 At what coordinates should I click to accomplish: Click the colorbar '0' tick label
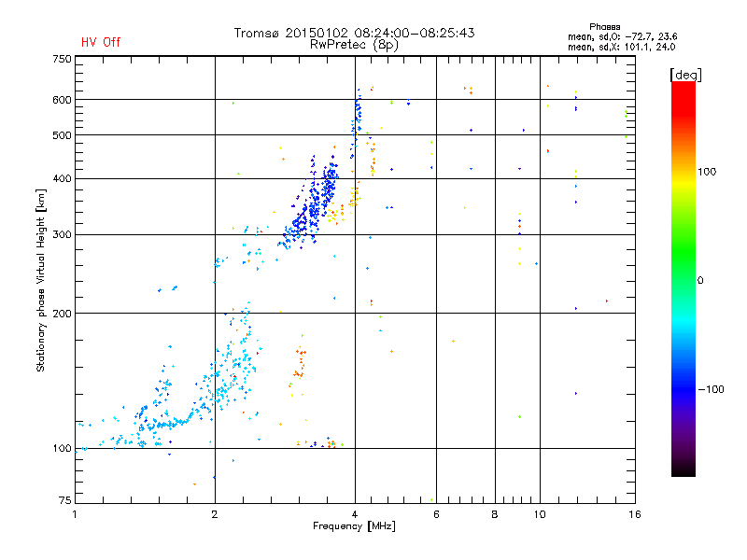point(700,281)
